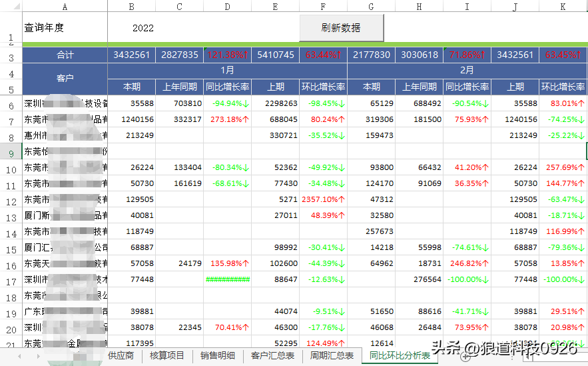Select total cell 3432561 in column B
The height and width of the screenshot is (366, 588).
click(132, 55)
